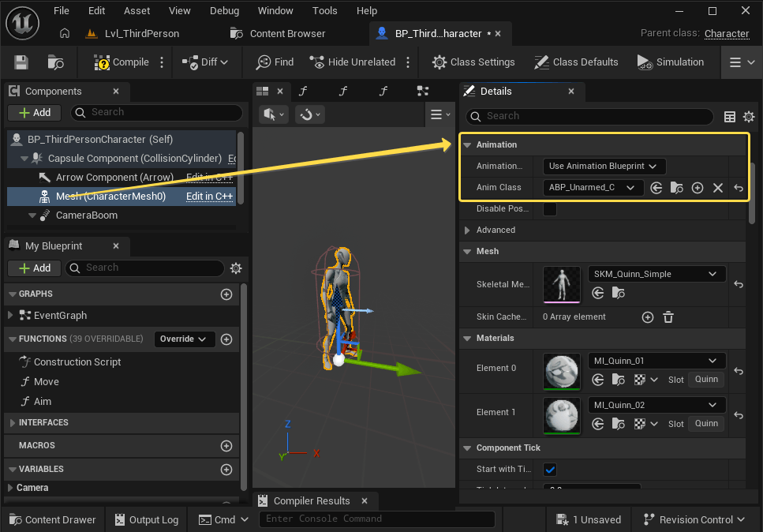Image resolution: width=763 pixels, height=532 pixels.
Task: Expand the Advanced section
Action: (x=495, y=230)
